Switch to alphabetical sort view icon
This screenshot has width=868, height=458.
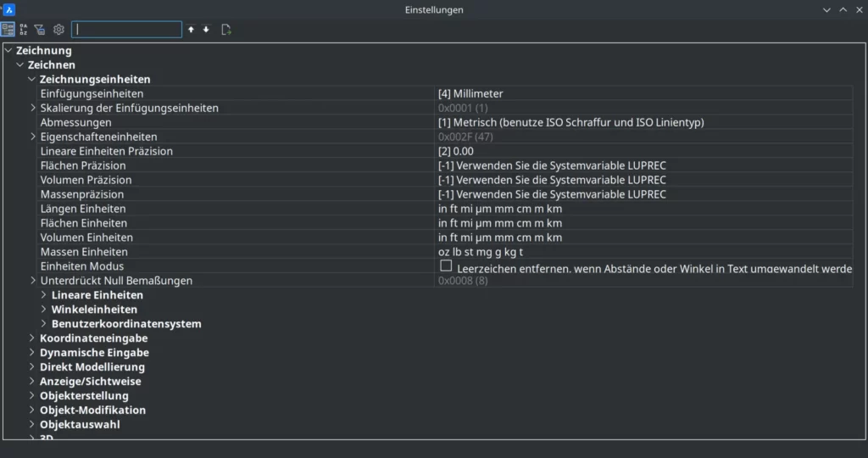23,30
